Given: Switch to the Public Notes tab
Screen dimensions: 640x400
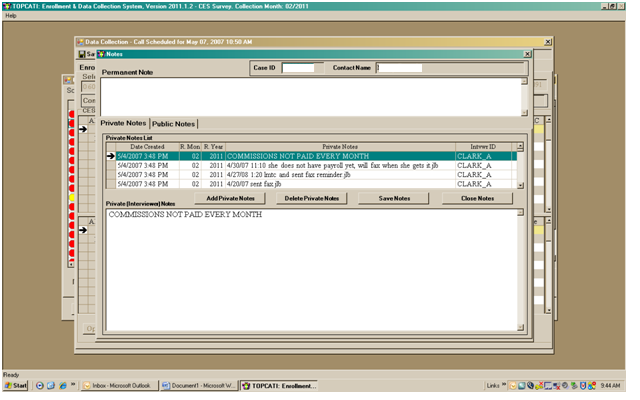Looking at the screenshot, I should pyautogui.click(x=173, y=124).
